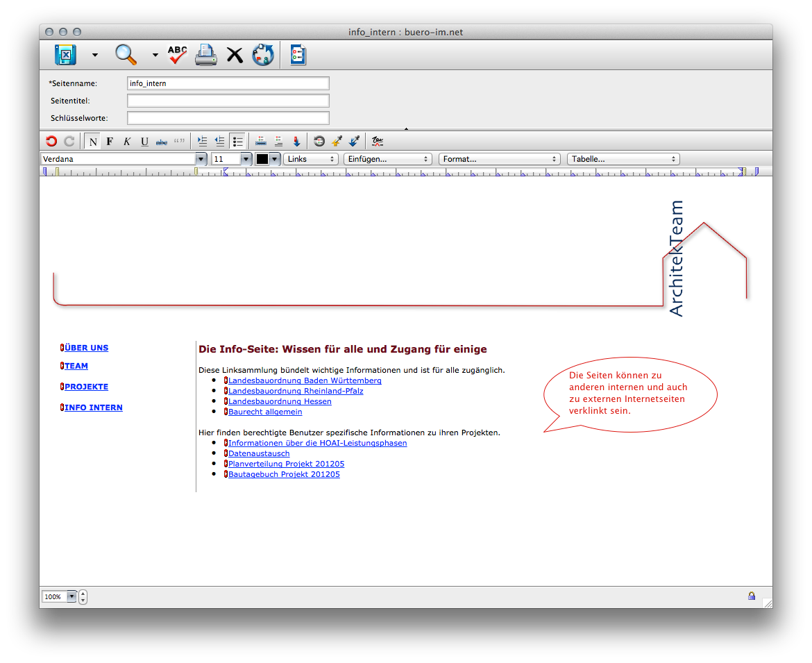Viewport: 812px width, 663px height.
Task: Open the Einfügen... menu
Action: coord(387,159)
